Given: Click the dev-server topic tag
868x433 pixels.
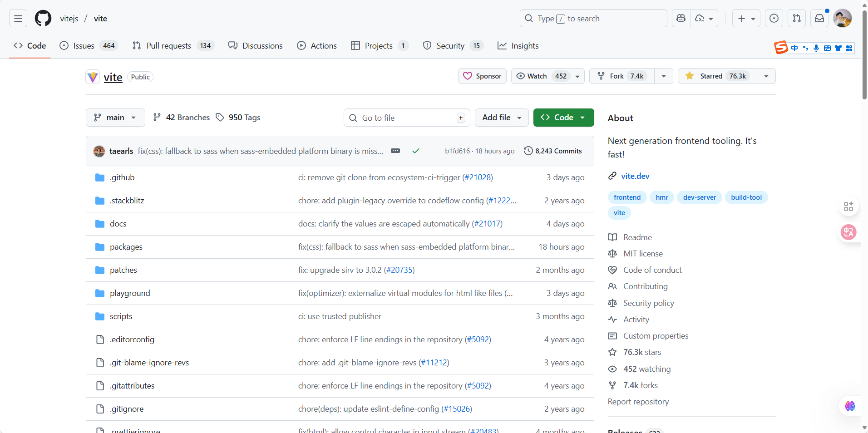Looking at the screenshot, I should (x=700, y=197).
